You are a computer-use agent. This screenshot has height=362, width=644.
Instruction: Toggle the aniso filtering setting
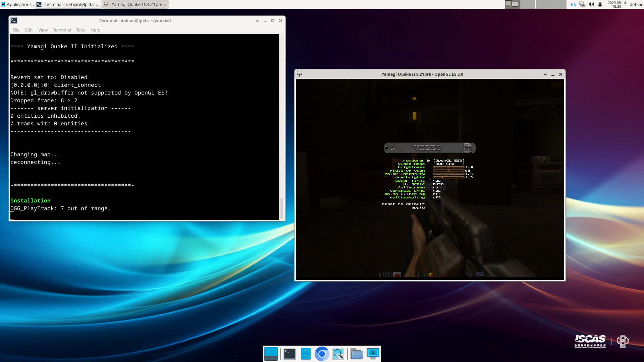(x=437, y=194)
